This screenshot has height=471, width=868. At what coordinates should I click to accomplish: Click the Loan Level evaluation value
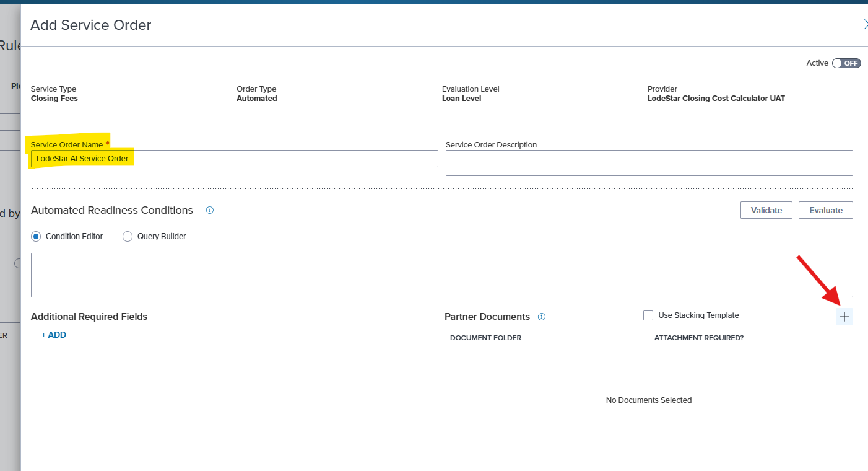pos(462,99)
